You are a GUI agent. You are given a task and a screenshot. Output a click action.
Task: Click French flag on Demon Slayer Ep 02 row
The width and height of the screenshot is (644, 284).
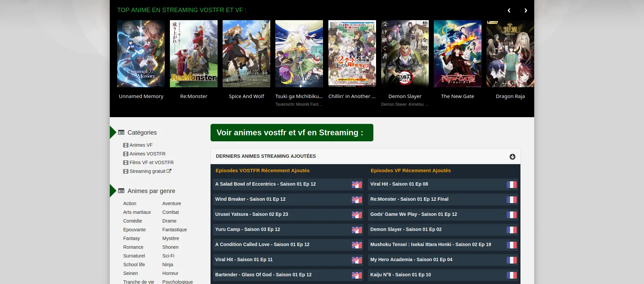pos(512,230)
